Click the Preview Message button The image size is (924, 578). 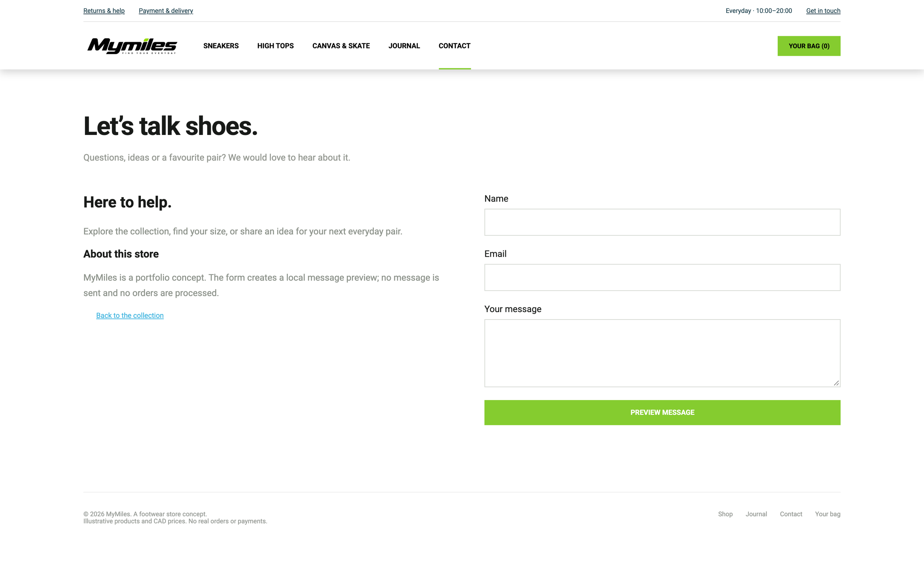(x=662, y=412)
